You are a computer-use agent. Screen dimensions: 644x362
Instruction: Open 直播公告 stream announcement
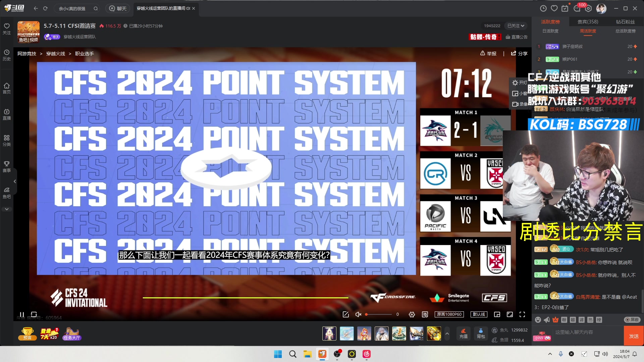(517, 37)
